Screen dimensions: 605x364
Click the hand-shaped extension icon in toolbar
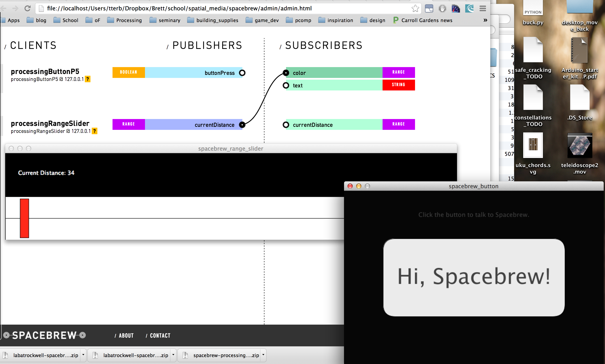pyautogui.click(x=442, y=9)
